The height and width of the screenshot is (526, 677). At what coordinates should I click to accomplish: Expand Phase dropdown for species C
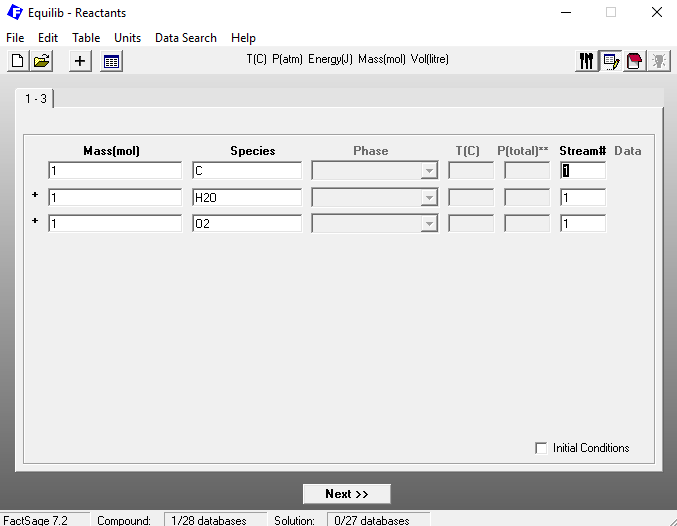429,171
